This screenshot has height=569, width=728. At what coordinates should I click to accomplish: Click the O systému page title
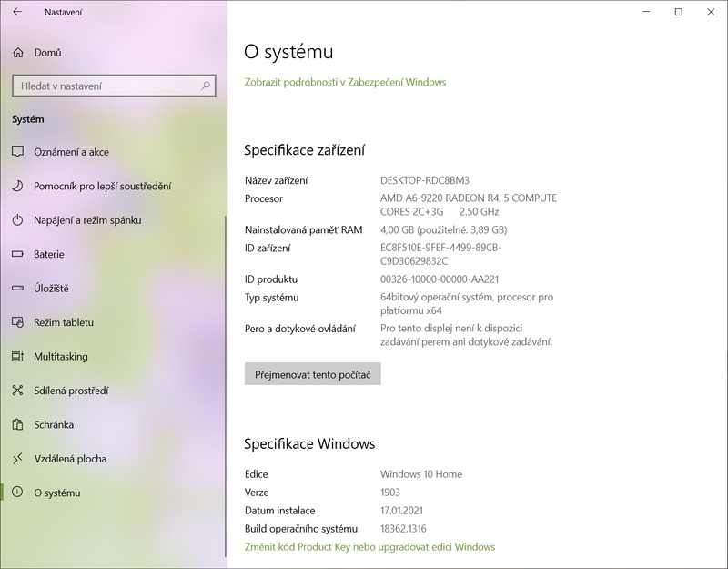[x=288, y=52]
